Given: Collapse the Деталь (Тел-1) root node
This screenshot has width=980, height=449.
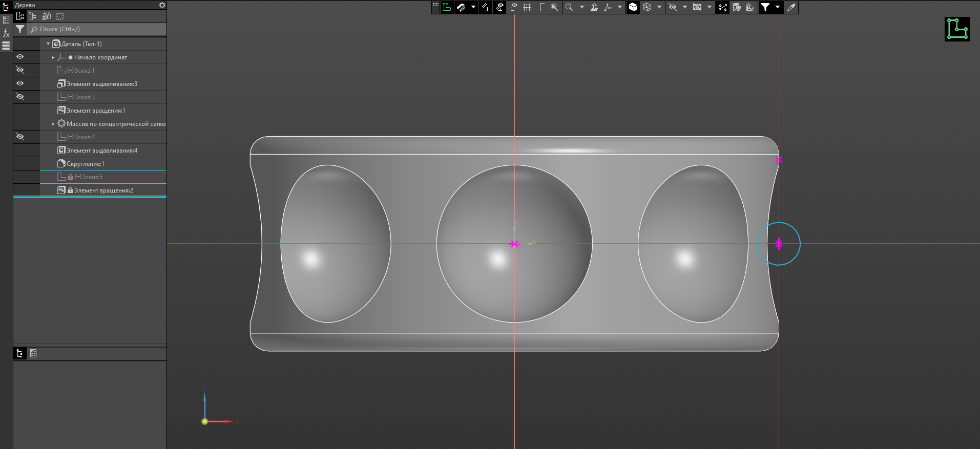Looking at the screenshot, I should click(48, 44).
